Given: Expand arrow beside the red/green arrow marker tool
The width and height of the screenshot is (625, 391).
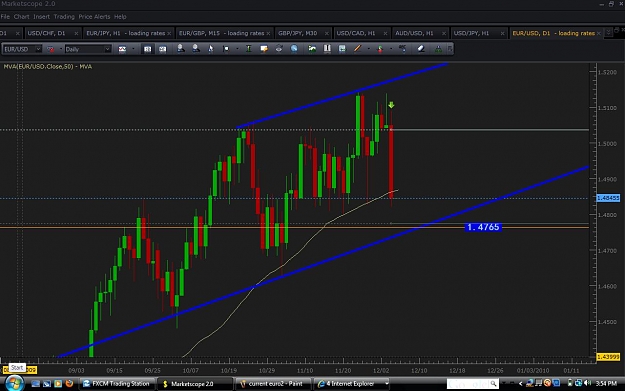Looking at the screenshot, I should click(391, 49).
